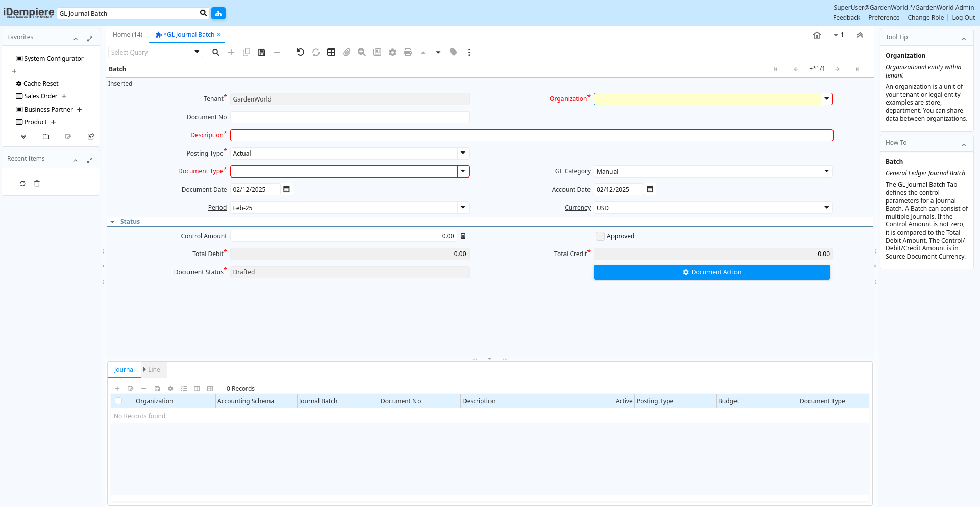Click the Home icon at top right
The height and width of the screenshot is (507, 980).
817,35
